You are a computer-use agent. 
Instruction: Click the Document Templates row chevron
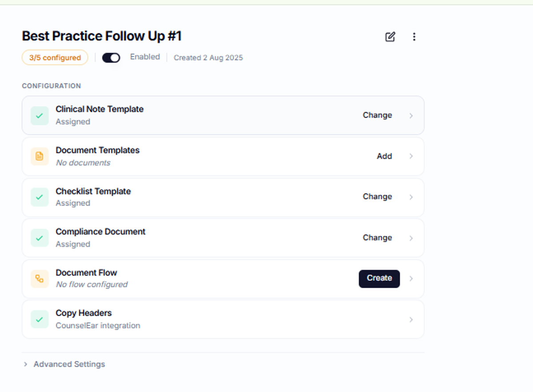[411, 156]
